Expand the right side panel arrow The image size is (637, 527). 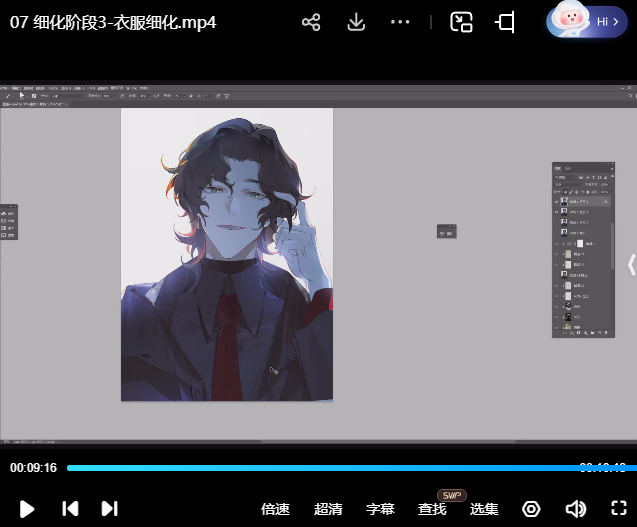pyautogui.click(x=630, y=264)
